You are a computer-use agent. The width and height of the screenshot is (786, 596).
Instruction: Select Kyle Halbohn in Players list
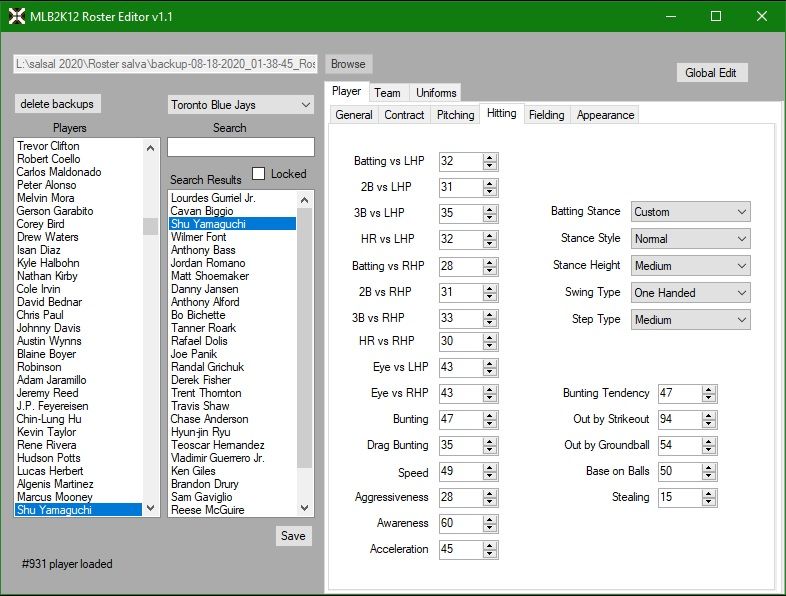(x=78, y=263)
